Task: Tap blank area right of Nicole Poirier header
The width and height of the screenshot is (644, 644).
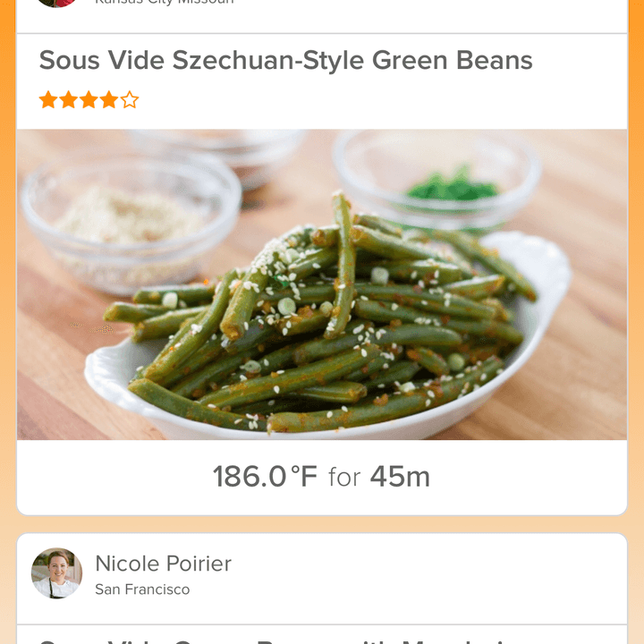Action: [428, 573]
